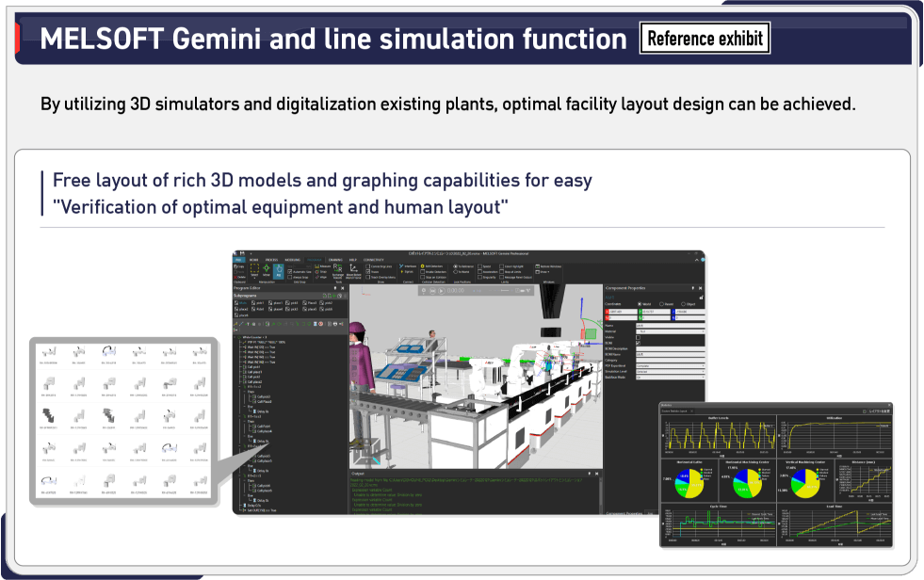Select the Main subprogram entry
Viewport: 924px width, 580px height.
click(241, 302)
